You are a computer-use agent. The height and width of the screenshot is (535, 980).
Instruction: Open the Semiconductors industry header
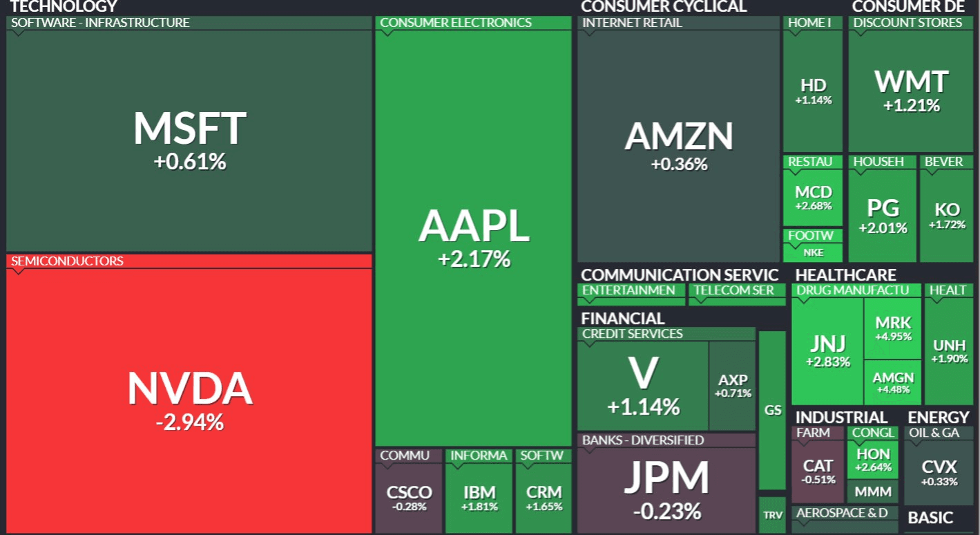(x=68, y=261)
